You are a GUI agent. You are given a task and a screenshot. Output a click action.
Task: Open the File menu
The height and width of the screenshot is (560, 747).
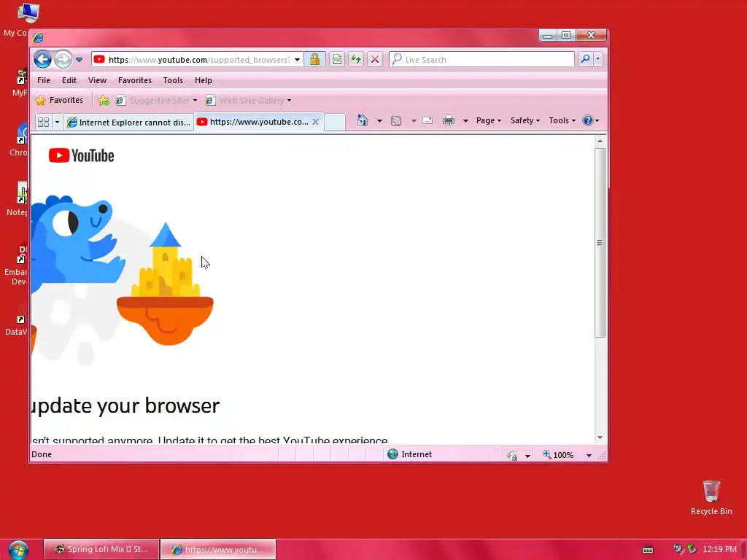click(44, 80)
